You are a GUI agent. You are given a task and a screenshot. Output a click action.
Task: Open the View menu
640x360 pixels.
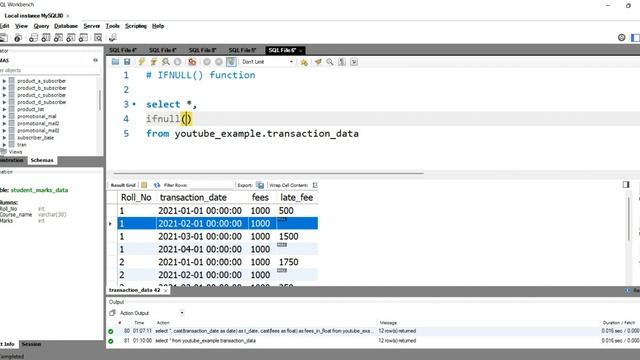pos(21,26)
